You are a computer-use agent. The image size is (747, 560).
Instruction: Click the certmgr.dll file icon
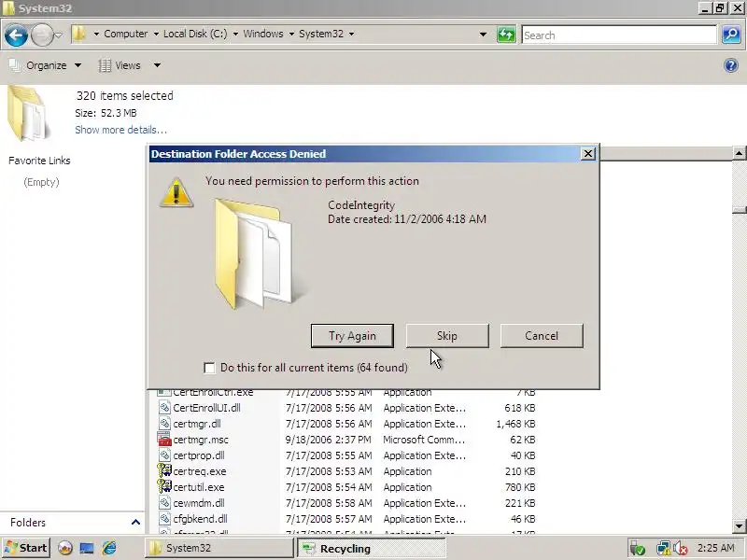click(x=164, y=424)
